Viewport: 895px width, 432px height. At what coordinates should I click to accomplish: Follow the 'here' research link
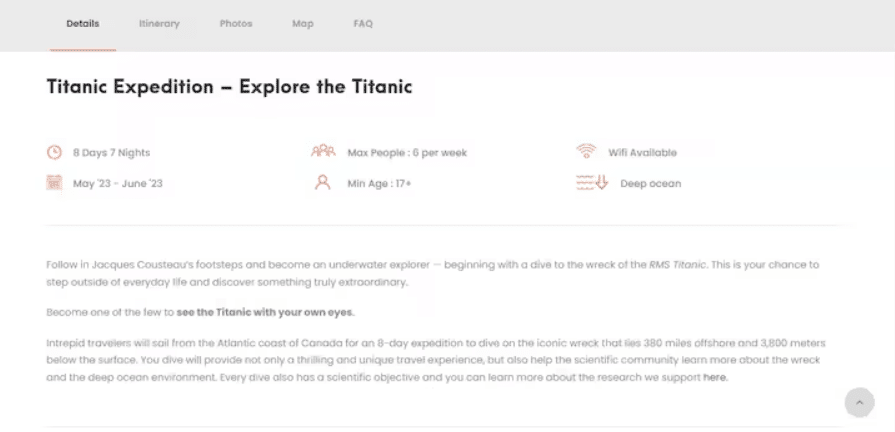click(x=715, y=377)
